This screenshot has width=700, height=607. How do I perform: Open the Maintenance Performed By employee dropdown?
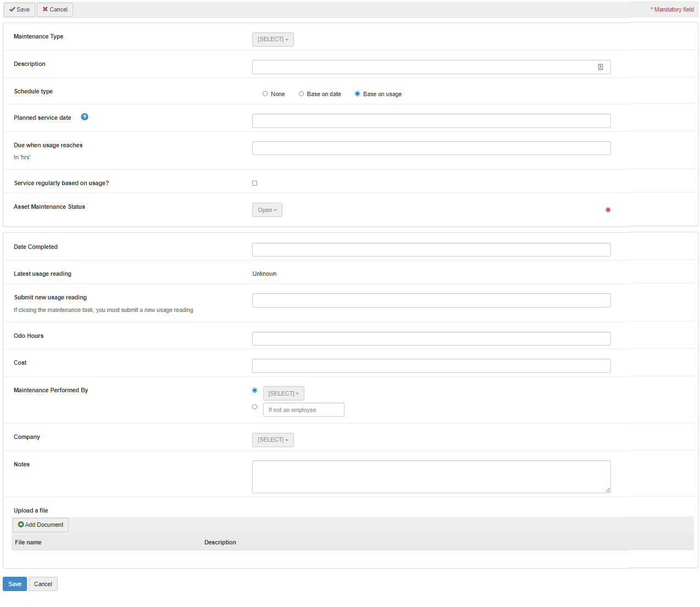point(284,394)
